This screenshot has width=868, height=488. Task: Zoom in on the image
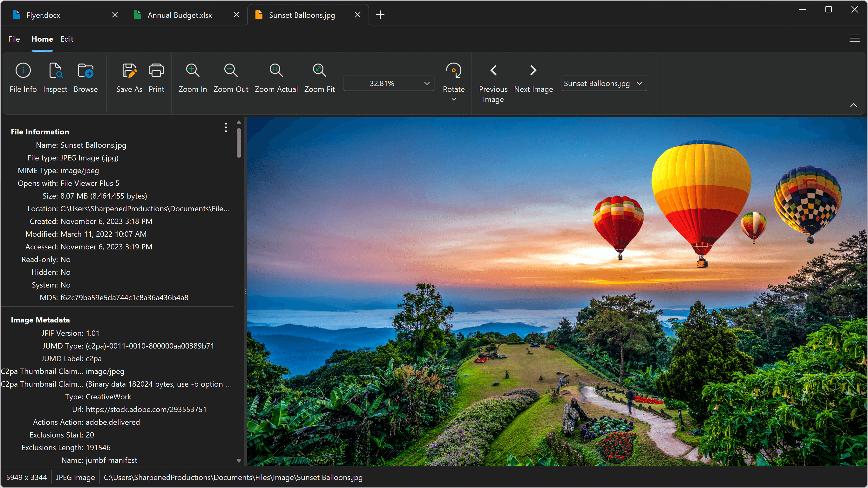coord(193,77)
